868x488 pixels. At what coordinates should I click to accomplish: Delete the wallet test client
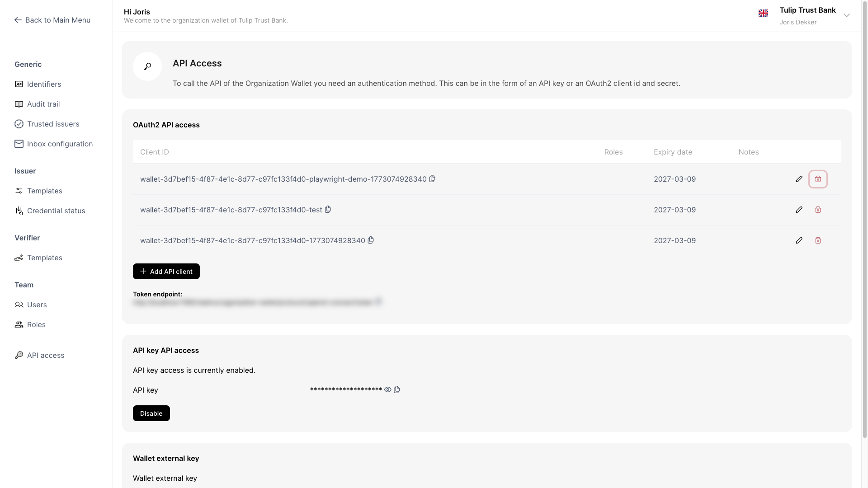click(x=818, y=210)
